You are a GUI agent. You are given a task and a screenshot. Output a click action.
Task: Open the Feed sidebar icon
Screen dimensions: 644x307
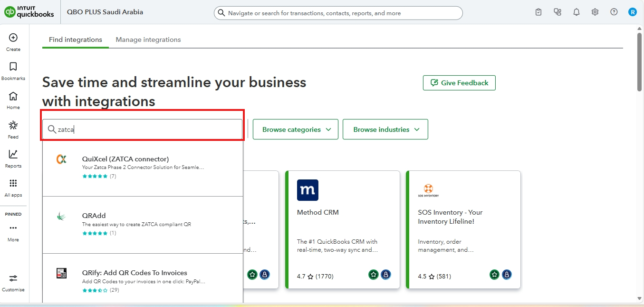pos(13,126)
